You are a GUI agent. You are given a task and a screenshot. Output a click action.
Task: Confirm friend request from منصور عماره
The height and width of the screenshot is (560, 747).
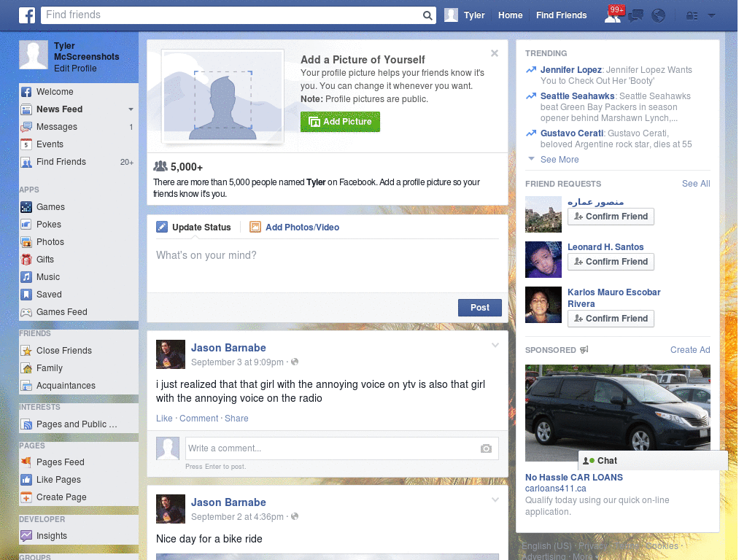click(611, 217)
